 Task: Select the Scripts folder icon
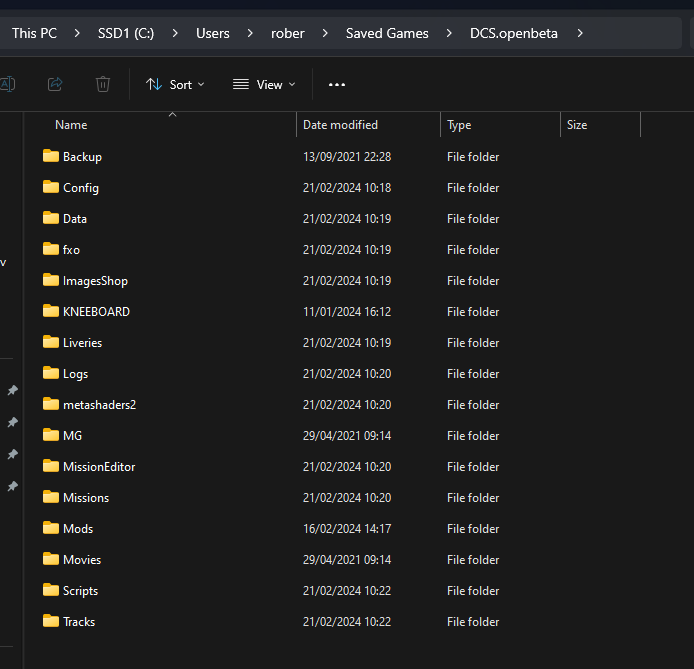(x=50, y=590)
